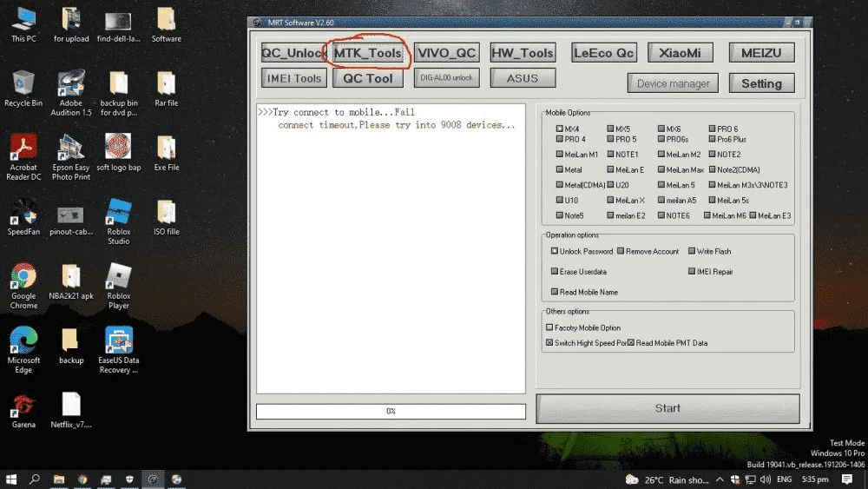This screenshot has height=489, width=868.
Task: Open NBA2k21 apk desktop item
Action: tap(71, 281)
